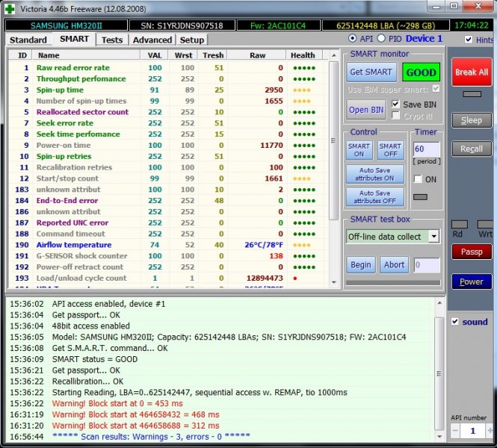
Task: Open the Advanced tab
Action: pyautogui.click(x=152, y=40)
